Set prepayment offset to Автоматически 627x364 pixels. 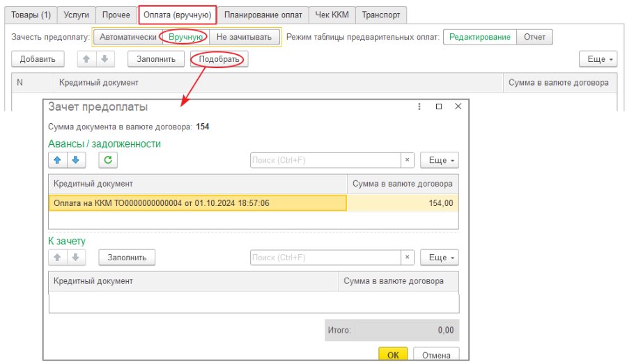tap(128, 37)
